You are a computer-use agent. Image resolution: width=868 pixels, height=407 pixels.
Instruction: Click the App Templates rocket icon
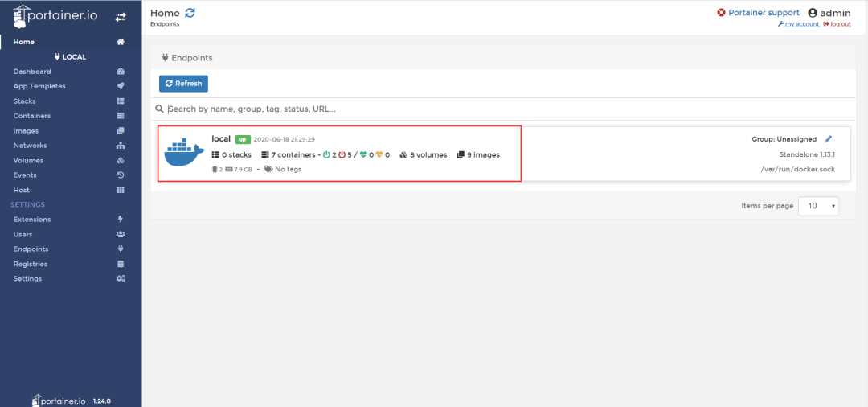pyautogui.click(x=121, y=86)
